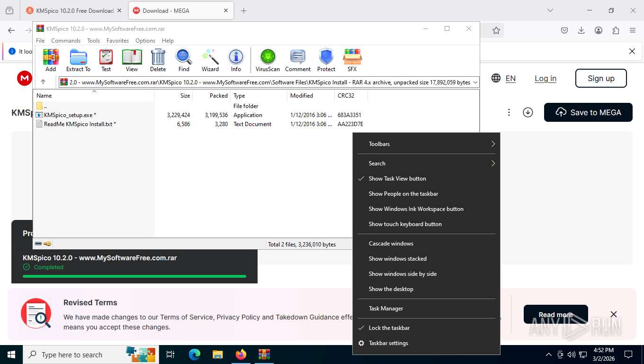The image size is (644, 364).
Task: Sort files by Name column
Action: (94, 95)
